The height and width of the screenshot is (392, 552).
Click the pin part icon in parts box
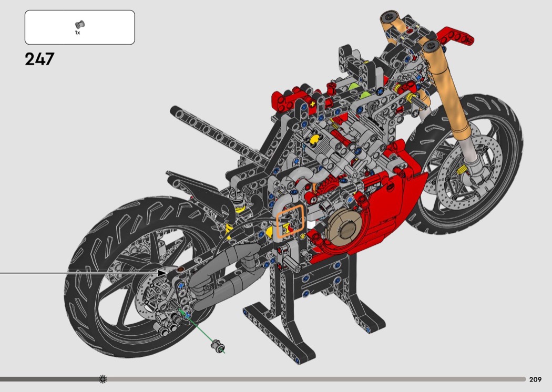tap(80, 24)
